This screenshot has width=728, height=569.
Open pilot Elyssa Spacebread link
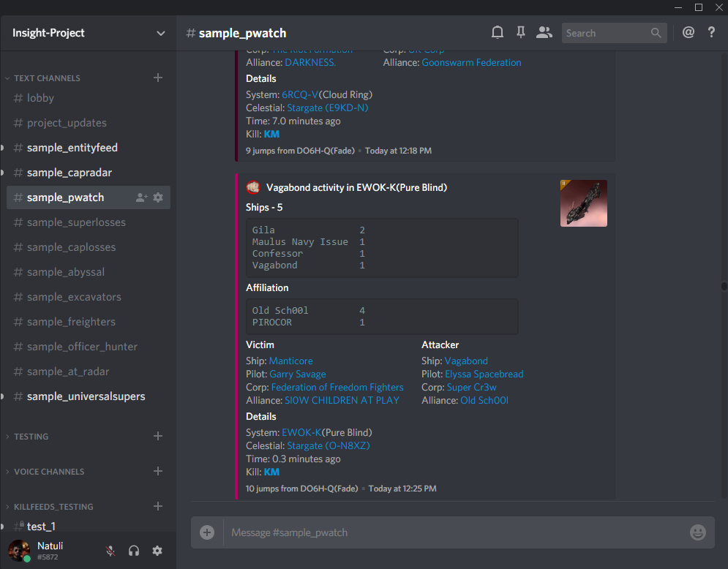click(484, 374)
